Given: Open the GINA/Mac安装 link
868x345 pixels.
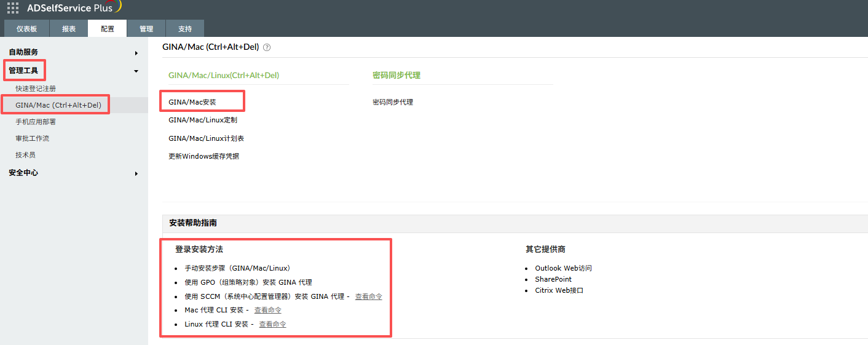Looking at the screenshot, I should point(192,102).
